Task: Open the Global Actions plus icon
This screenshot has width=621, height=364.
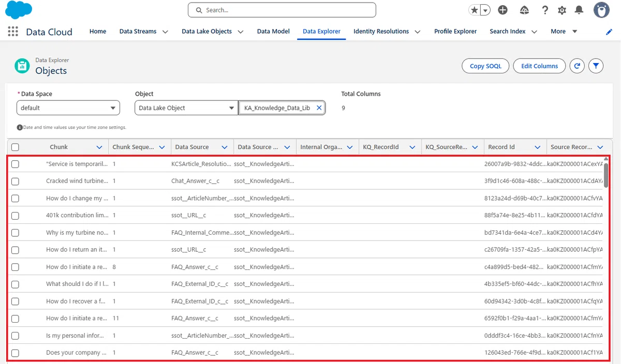Action: [x=503, y=10]
